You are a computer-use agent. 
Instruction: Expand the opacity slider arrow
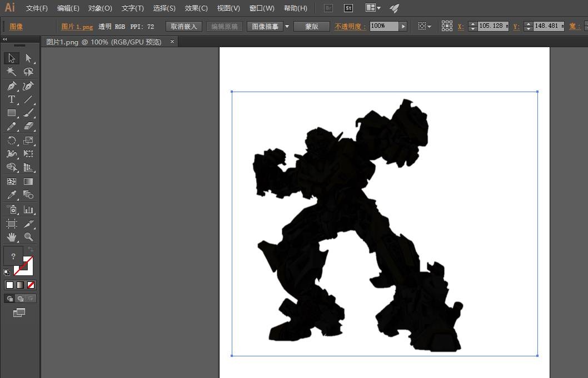pyautogui.click(x=403, y=26)
